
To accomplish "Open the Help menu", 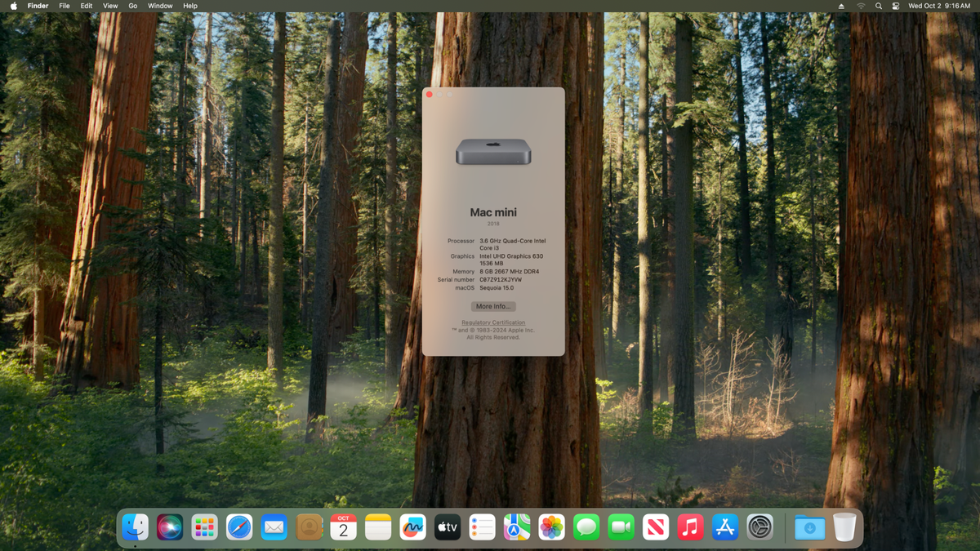I will [x=190, y=6].
